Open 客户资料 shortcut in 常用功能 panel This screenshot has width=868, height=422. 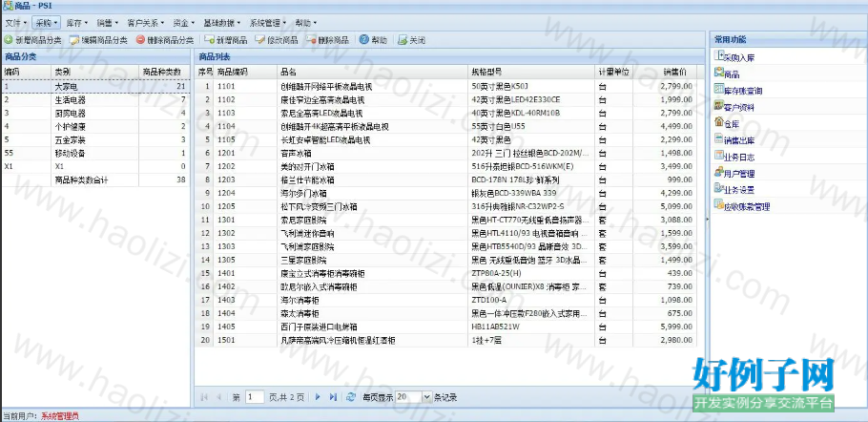click(734, 106)
